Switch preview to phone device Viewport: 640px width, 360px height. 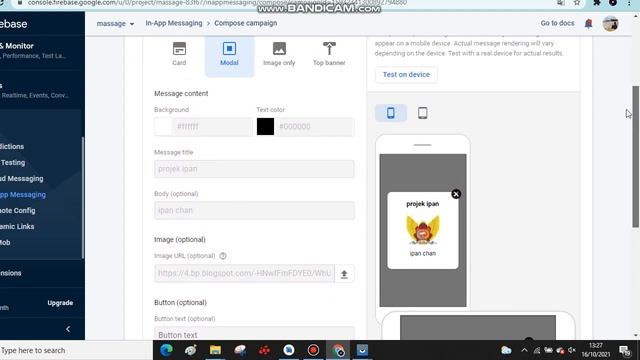coord(391,113)
